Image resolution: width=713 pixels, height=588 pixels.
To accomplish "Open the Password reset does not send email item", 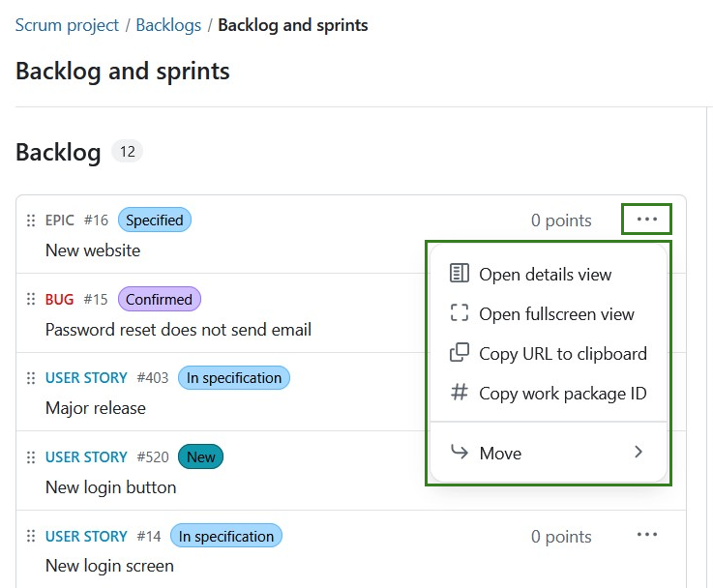I will [x=178, y=330].
